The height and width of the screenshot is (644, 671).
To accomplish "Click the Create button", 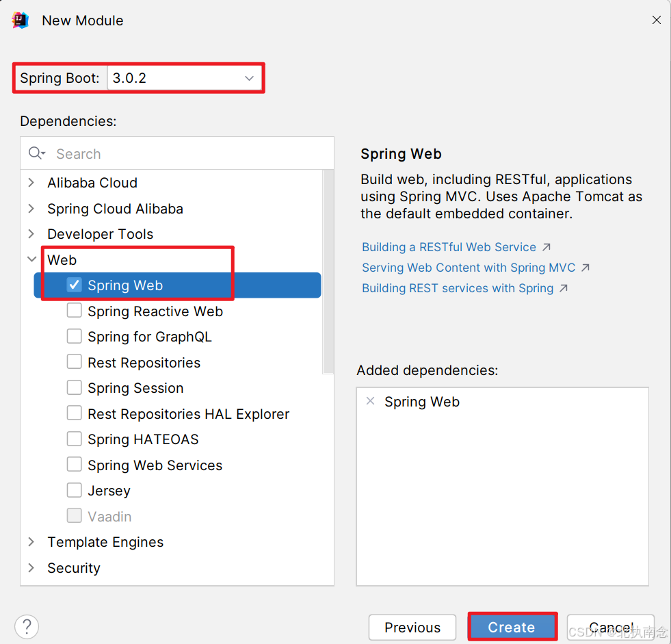I will (x=512, y=627).
